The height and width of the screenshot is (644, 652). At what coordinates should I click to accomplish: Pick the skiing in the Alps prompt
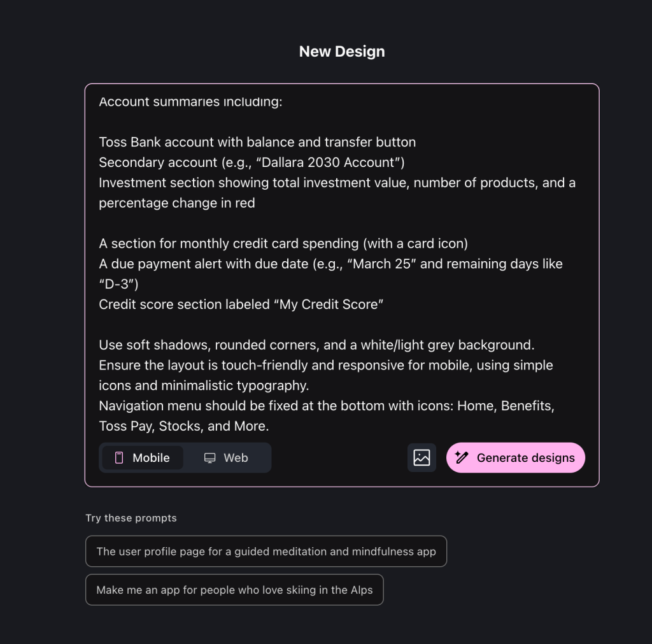[234, 590]
